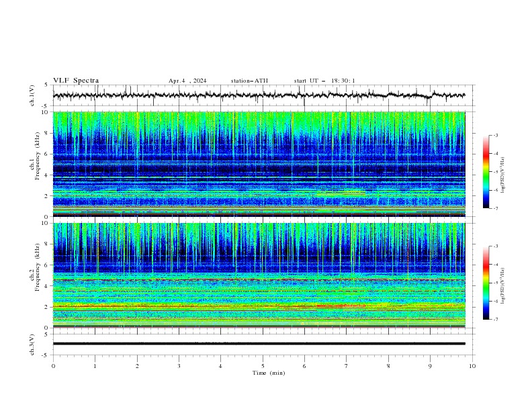Image resolution: width=532 pixels, height=411 pixels.
Task: Click the time axis tick label "5"
Action: click(263, 366)
